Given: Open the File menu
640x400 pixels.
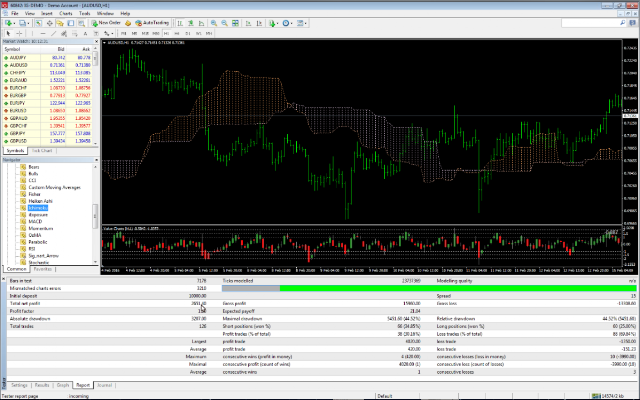Looking at the screenshot, I should (15, 13).
